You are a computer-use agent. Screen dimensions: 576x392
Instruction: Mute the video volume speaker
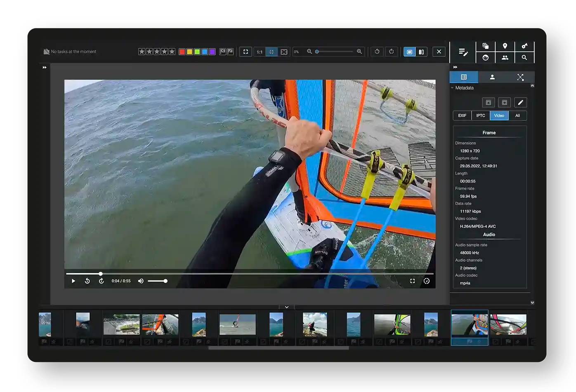[x=141, y=281]
